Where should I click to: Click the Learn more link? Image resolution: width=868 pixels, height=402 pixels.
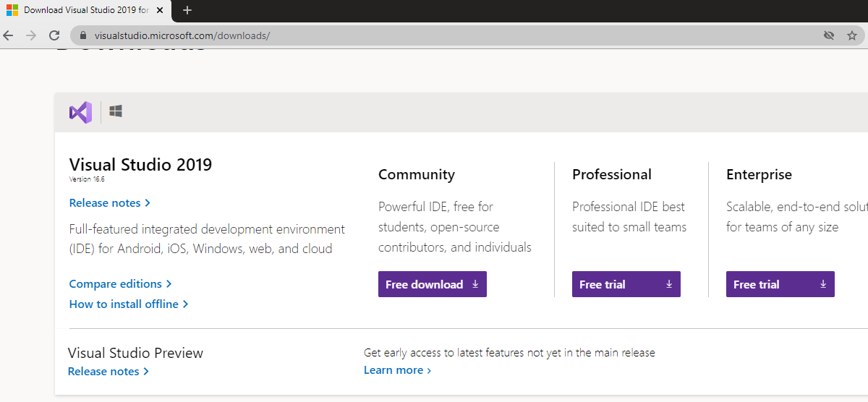(397, 370)
